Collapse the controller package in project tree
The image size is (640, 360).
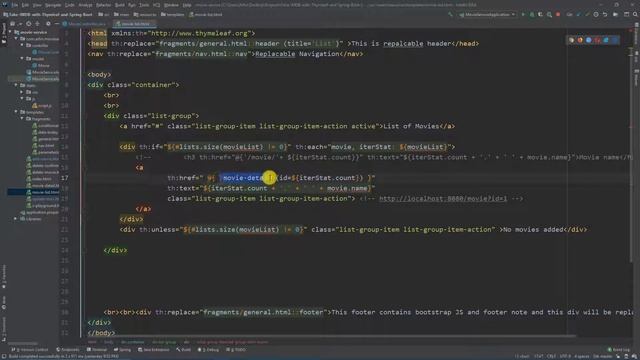(22, 45)
